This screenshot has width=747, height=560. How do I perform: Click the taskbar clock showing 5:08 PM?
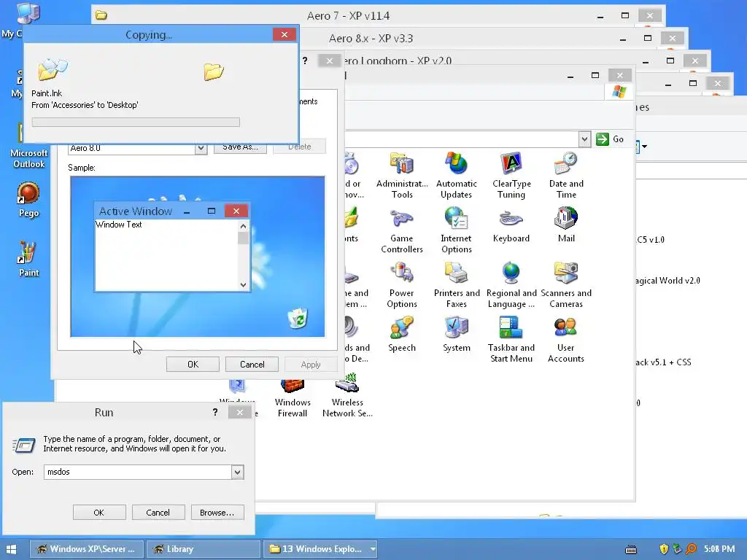[x=719, y=549]
